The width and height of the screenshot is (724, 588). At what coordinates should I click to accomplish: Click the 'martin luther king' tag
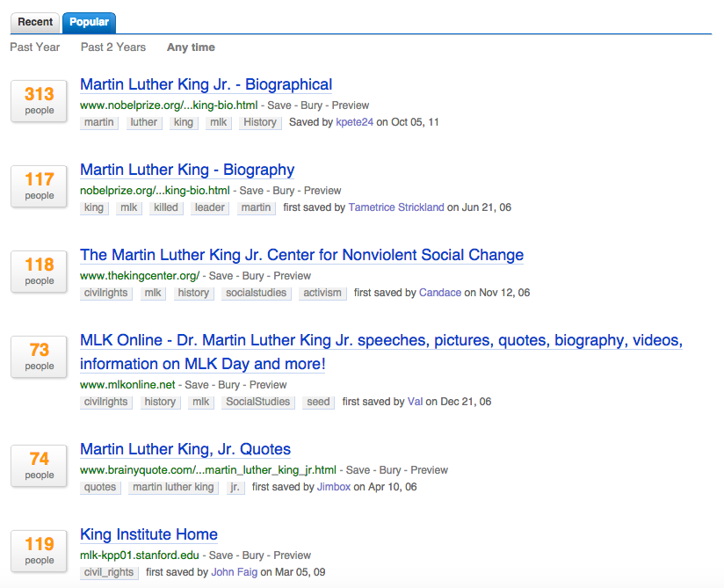coord(173,488)
